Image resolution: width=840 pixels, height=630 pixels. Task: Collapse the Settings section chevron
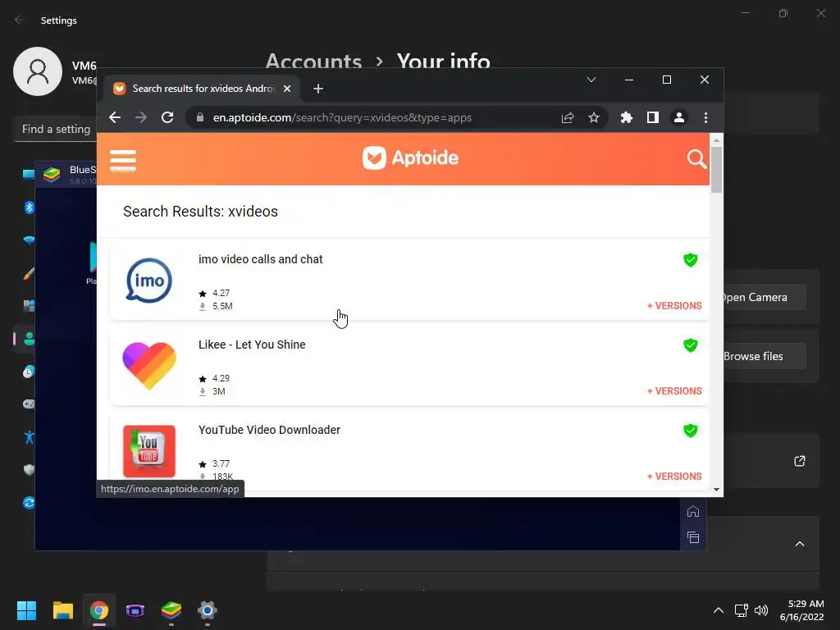click(x=799, y=545)
